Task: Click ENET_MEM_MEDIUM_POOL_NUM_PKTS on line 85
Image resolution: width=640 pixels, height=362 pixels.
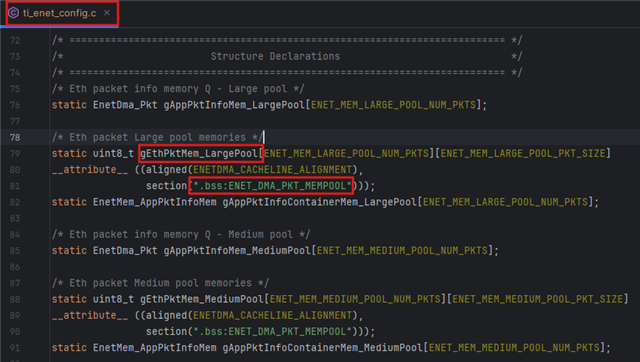Action: click(x=402, y=251)
